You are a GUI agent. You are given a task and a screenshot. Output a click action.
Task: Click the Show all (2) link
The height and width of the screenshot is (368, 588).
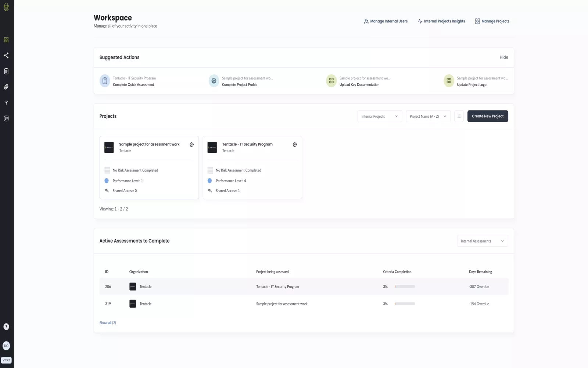pyautogui.click(x=108, y=323)
